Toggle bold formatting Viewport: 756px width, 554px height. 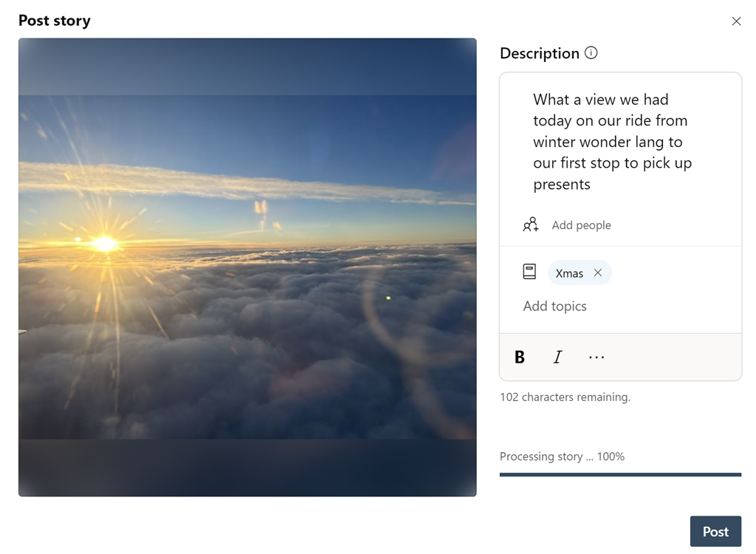520,358
